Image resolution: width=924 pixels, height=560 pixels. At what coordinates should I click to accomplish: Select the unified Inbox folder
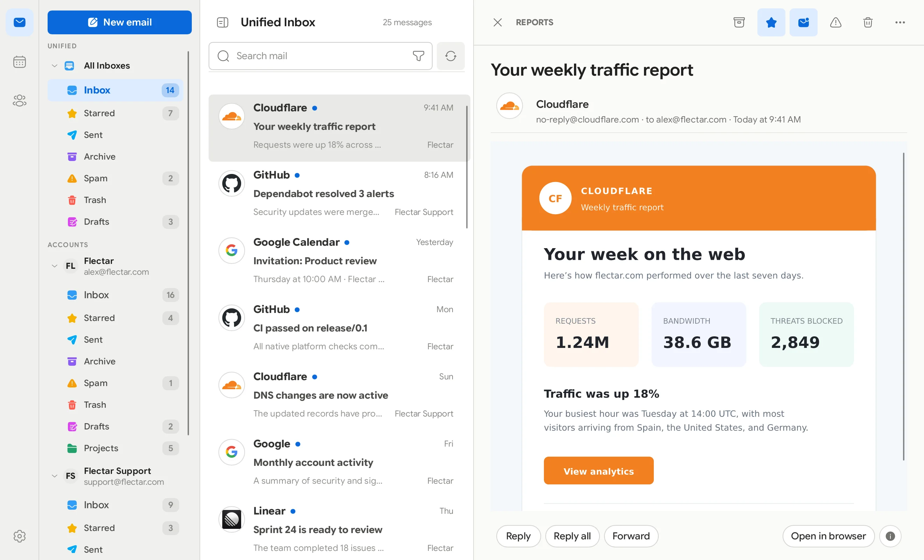115,90
